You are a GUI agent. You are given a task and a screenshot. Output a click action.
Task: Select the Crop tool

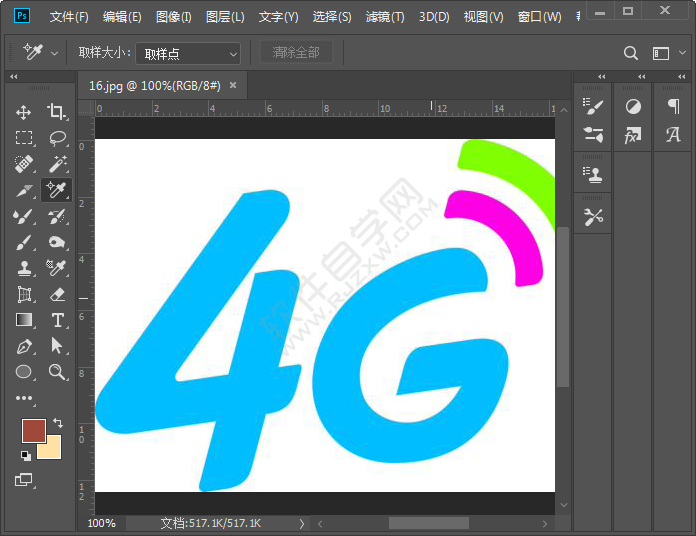tap(57, 112)
